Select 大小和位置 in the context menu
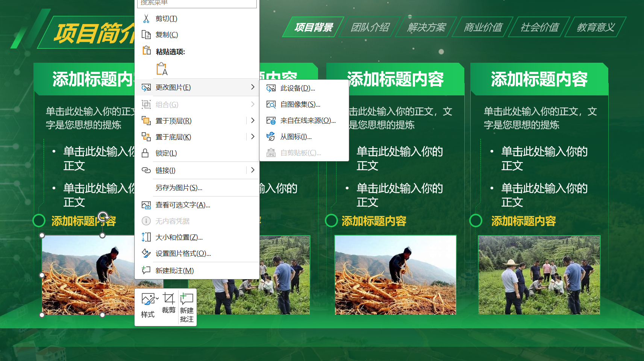 178,237
